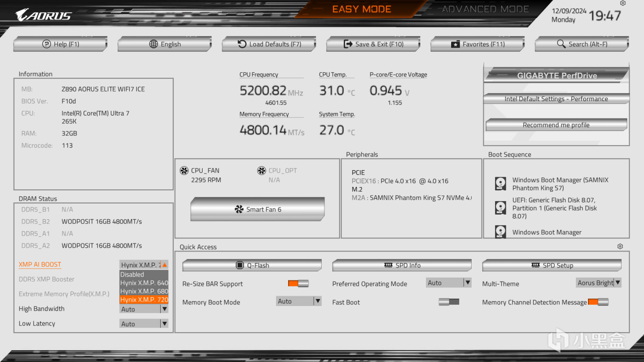This screenshot has width=644, height=362.
Task: Choose the Hynix X.M.P. 640 option
Action: click(x=144, y=283)
